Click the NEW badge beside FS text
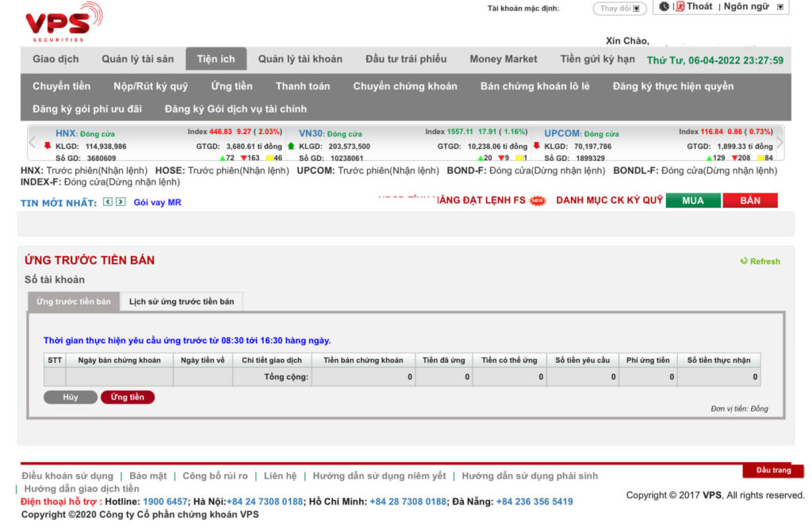The image size is (812, 531). coord(538,201)
